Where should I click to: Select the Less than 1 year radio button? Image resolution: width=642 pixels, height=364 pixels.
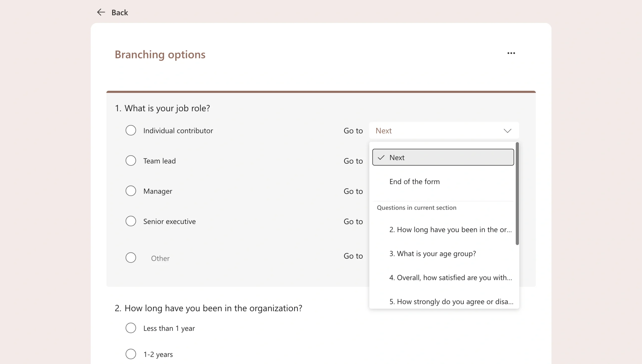[131, 328]
